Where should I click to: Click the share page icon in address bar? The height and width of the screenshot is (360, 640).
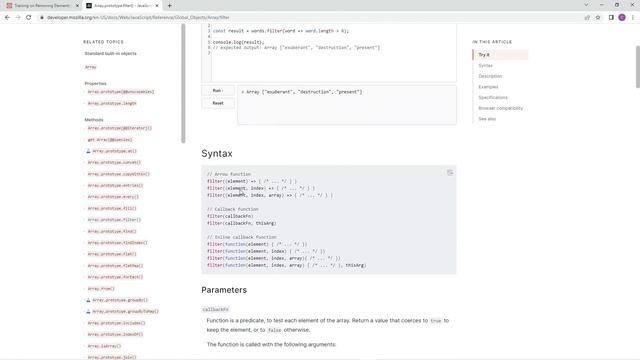click(x=587, y=18)
